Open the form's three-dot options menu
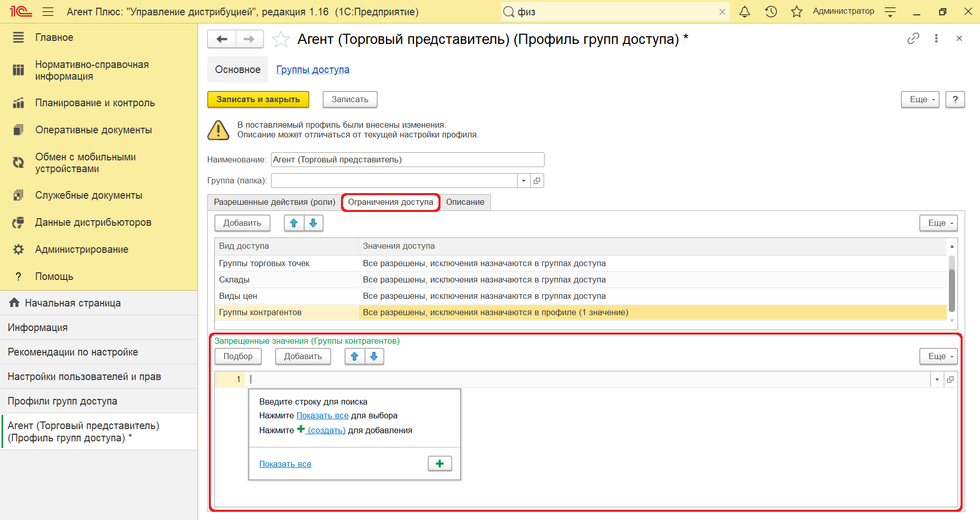Image resolution: width=980 pixels, height=520 pixels. pos(936,38)
